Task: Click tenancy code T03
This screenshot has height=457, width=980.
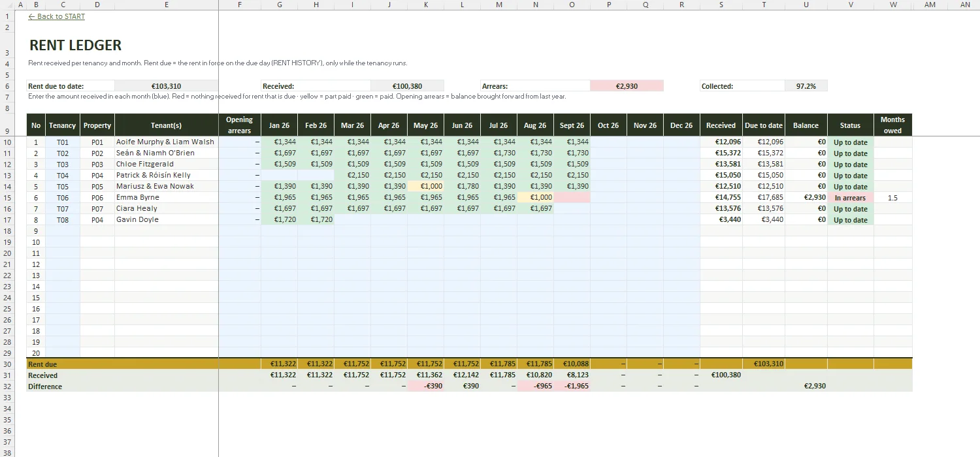Action: pyautogui.click(x=63, y=164)
